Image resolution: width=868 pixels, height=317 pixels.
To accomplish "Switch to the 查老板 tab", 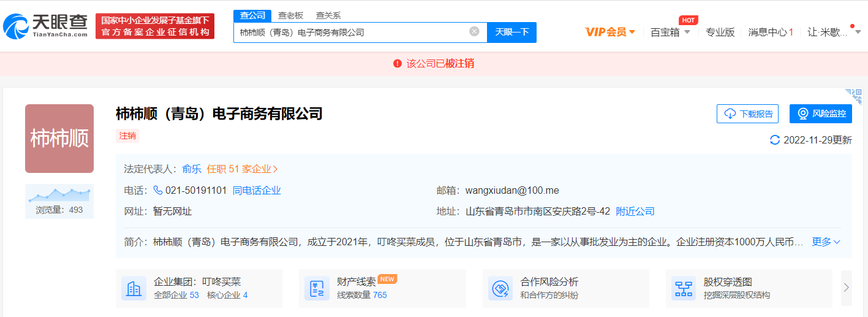I will (290, 15).
